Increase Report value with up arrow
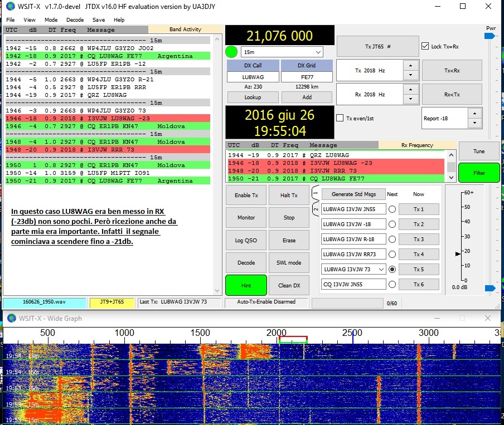 [x=474, y=114]
